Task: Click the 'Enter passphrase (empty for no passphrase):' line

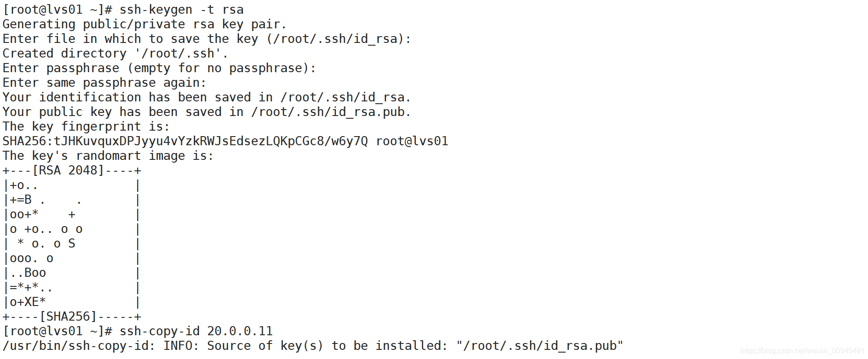Action: (159, 68)
